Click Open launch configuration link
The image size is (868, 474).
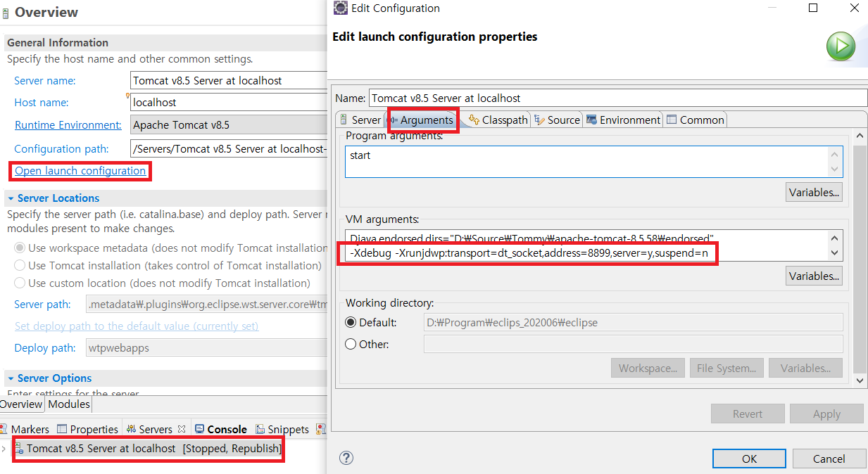(80, 171)
